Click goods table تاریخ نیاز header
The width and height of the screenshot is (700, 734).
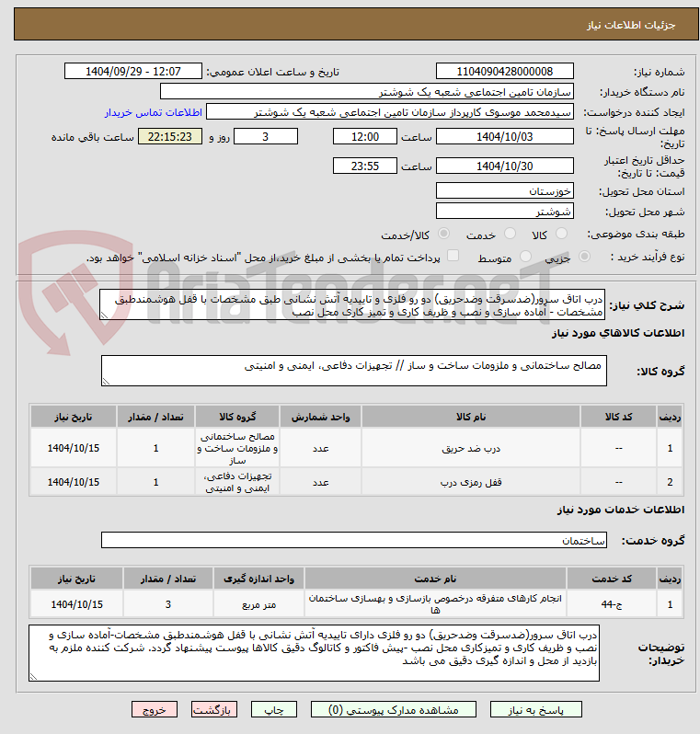(x=74, y=416)
